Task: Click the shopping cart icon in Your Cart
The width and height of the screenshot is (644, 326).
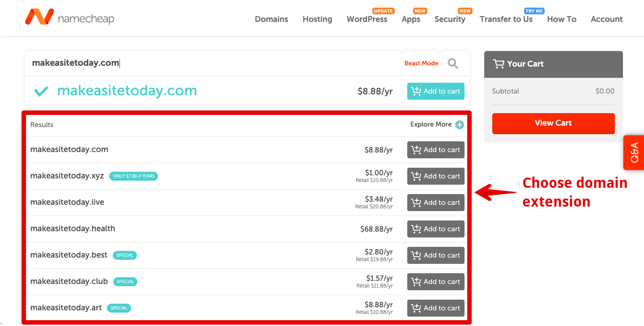Action: pyautogui.click(x=498, y=64)
